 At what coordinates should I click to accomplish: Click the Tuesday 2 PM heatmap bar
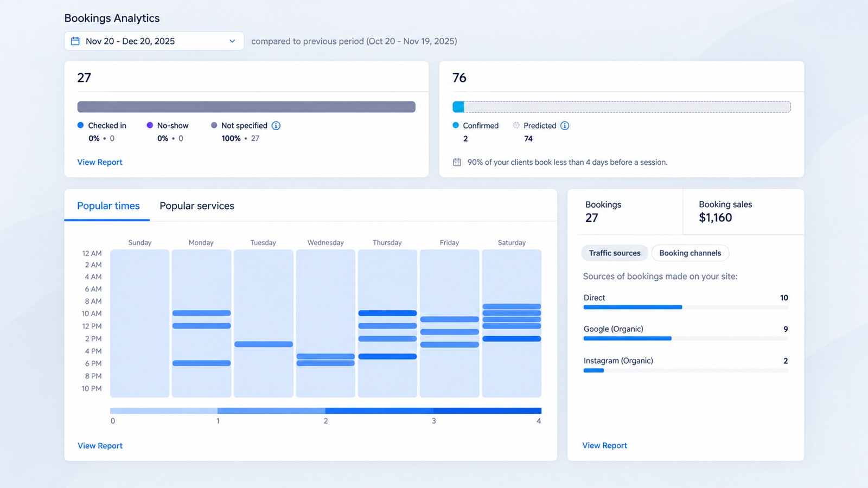(264, 344)
